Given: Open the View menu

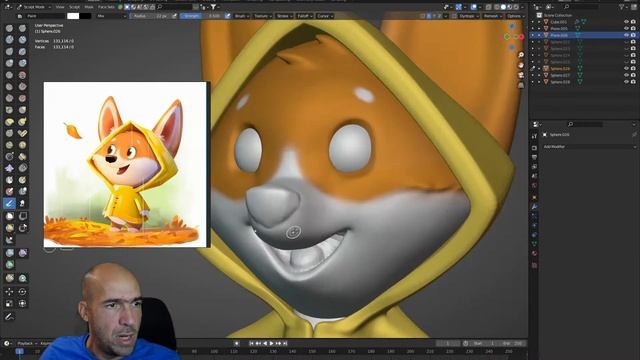Looking at the screenshot, I should point(60,7).
